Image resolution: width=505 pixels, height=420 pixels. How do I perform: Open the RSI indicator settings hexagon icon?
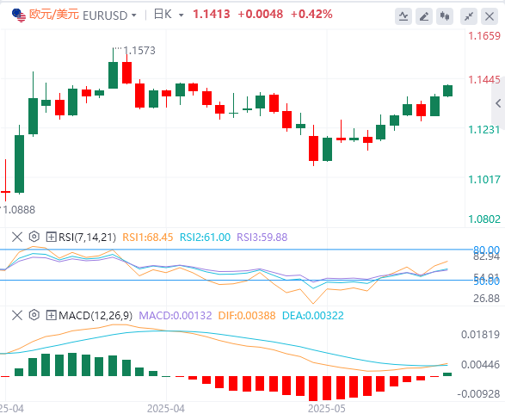[x=34, y=237]
